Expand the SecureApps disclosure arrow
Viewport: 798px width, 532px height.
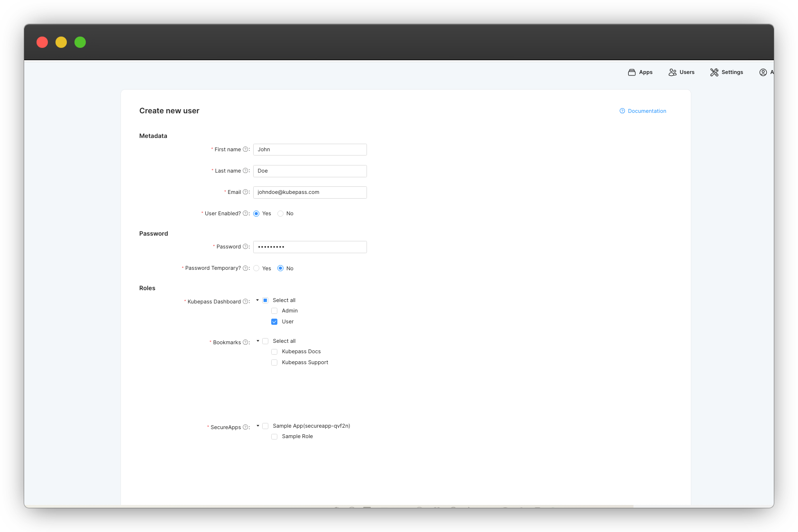258,426
